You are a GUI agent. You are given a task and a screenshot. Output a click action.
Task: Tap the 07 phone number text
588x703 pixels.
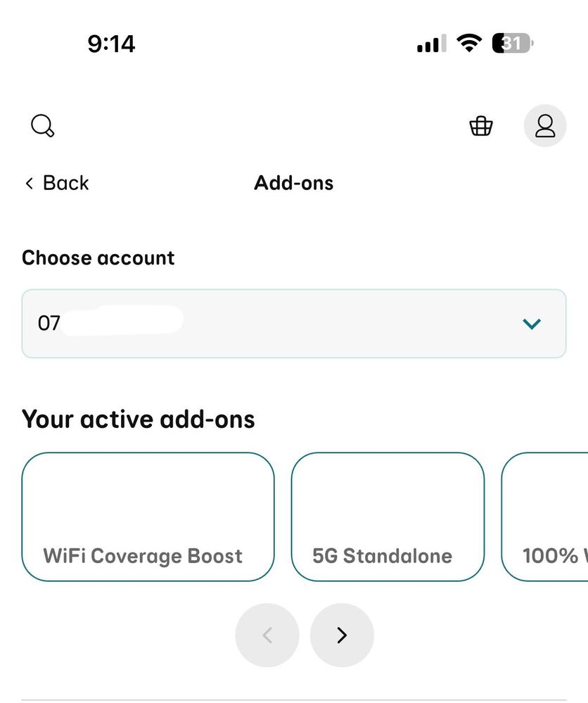point(49,323)
